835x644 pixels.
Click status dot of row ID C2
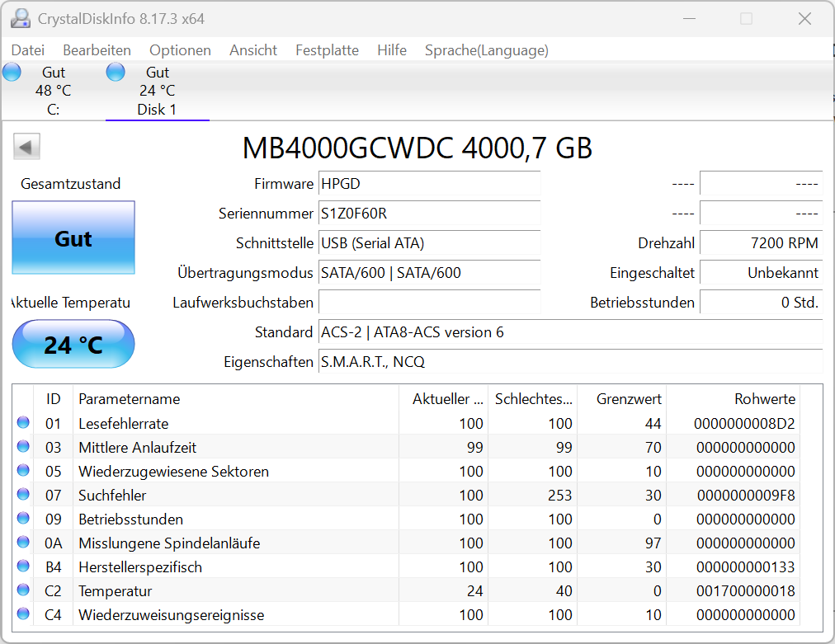[x=23, y=590]
